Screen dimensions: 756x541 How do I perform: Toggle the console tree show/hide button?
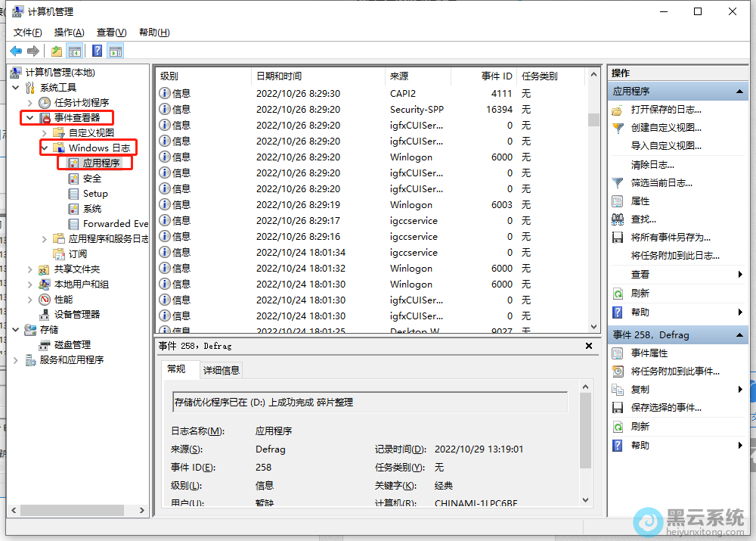(75, 51)
